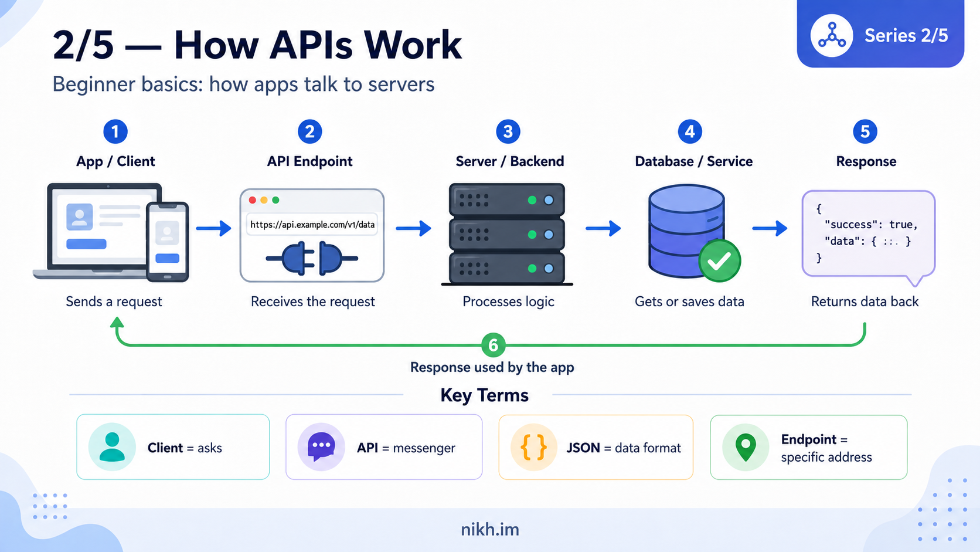Click the subtitle "Beginner basics: how apps talk to servers"
The height and width of the screenshot is (552, 980).
coord(243,84)
